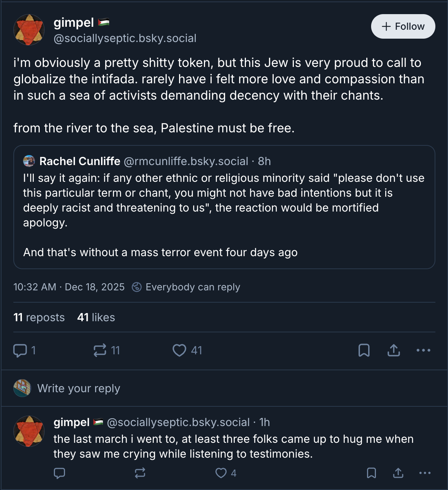Open more options on gimpel's reply
448x490 pixels.
(x=425, y=473)
